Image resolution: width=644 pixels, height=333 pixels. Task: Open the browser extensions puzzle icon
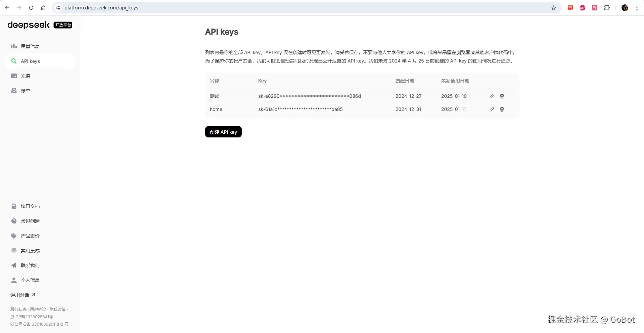click(607, 8)
